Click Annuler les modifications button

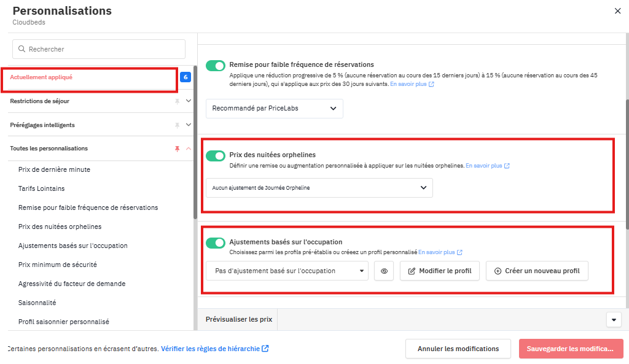pos(458,349)
